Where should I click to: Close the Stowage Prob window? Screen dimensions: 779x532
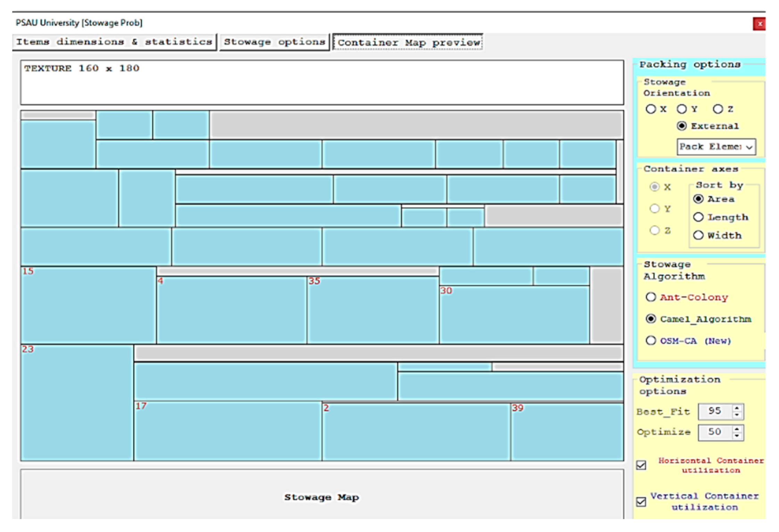(760, 24)
